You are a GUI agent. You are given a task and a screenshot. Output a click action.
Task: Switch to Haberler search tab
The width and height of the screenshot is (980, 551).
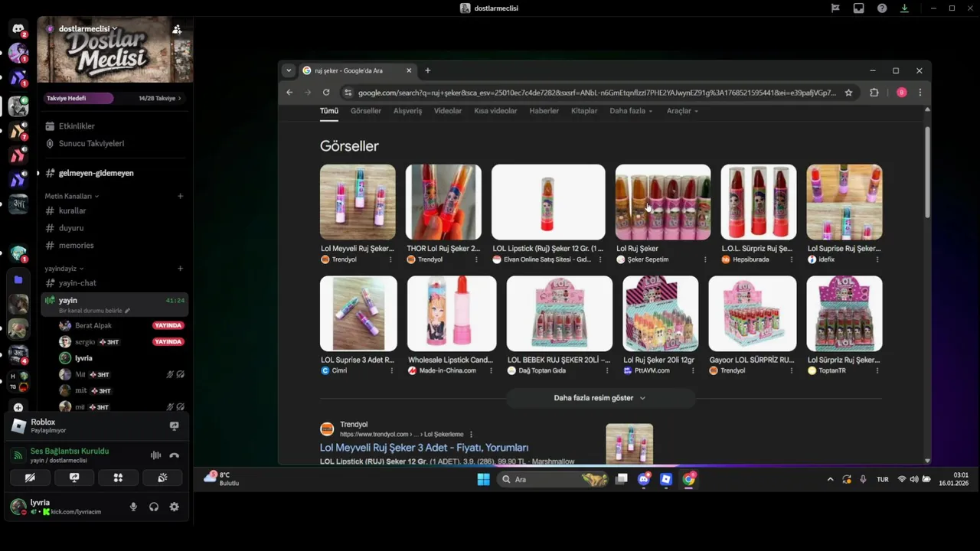click(544, 111)
